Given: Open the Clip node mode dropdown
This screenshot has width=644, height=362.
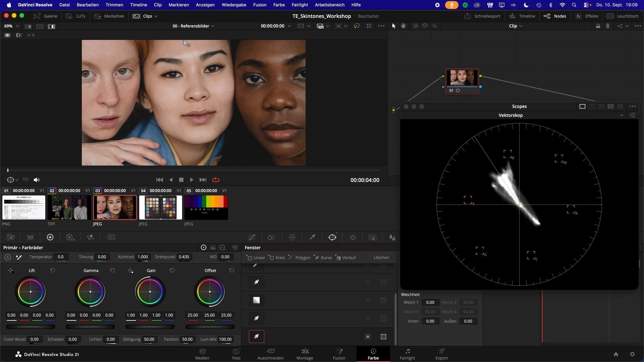Looking at the screenshot, I should pyautogui.click(x=516, y=26).
